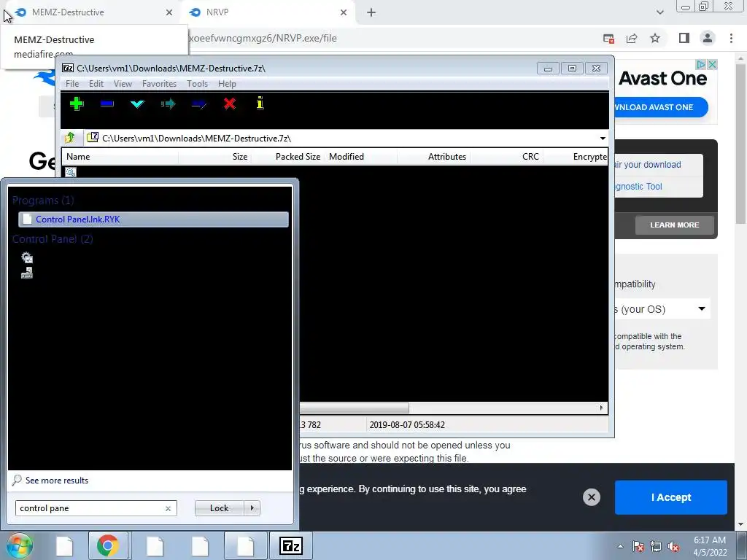Click the Diagnostic Tool link

[x=638, y=186]
